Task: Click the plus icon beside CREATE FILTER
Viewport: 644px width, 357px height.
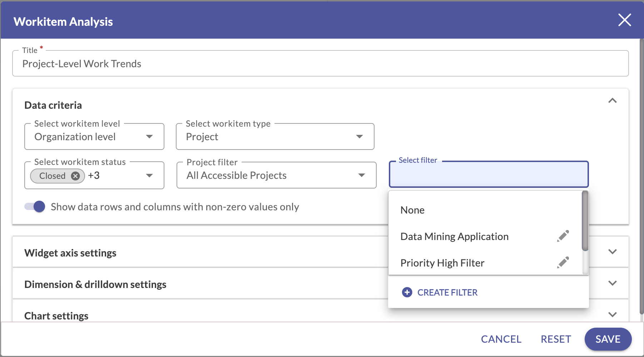Action: [x=407, y=292]
